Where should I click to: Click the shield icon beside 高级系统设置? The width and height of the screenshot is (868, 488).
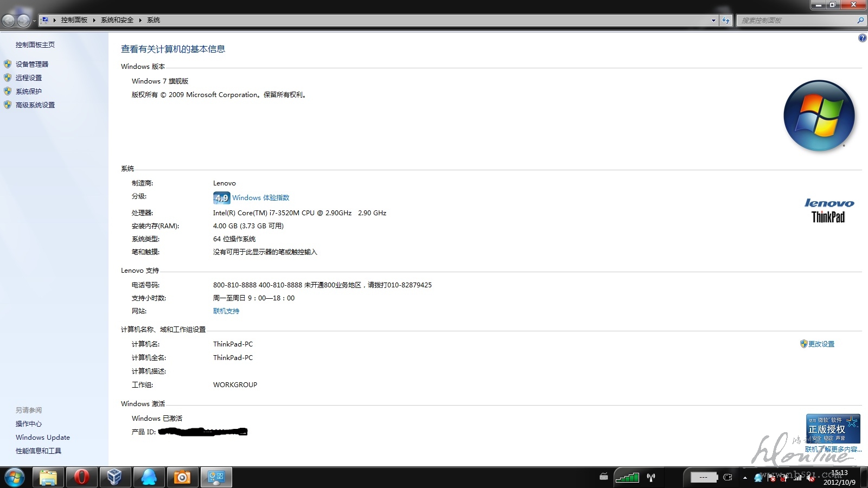tap(8, 105)
